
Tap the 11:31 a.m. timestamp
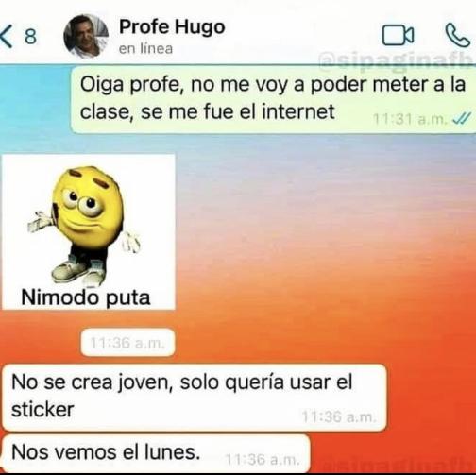(410, 119)
